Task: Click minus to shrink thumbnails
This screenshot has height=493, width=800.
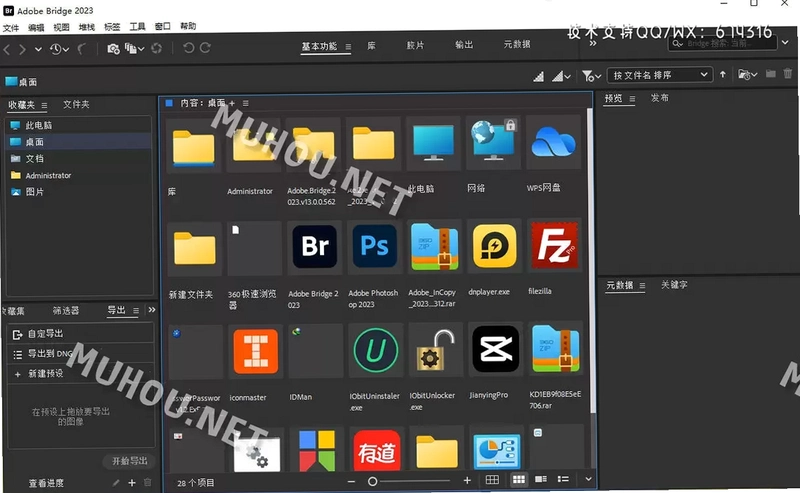Action: coord(351,481)
